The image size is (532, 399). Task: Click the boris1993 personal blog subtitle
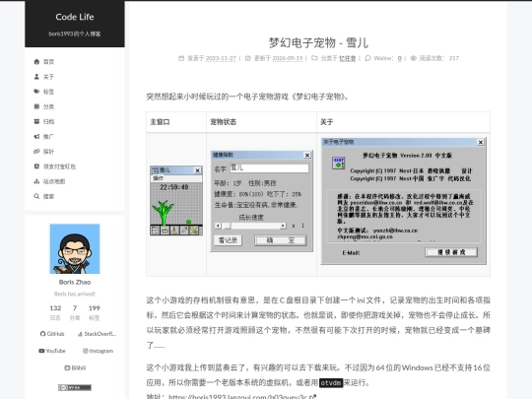click(x=75, y=33)
